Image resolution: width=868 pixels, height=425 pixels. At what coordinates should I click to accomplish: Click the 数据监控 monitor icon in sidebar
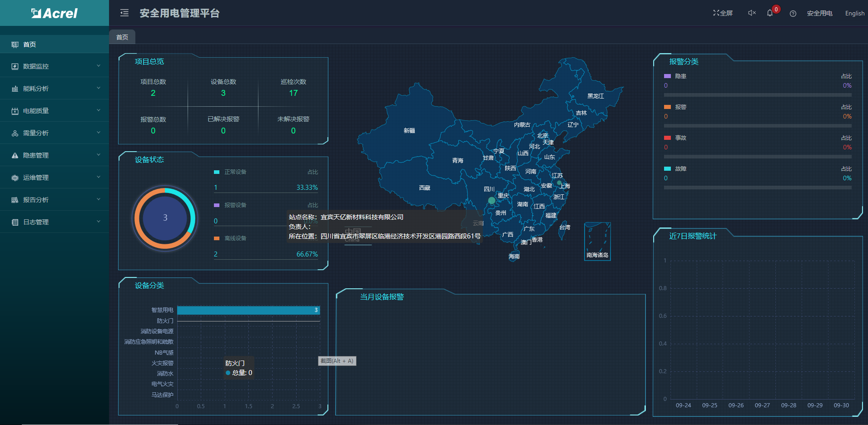tap(15, 66)
